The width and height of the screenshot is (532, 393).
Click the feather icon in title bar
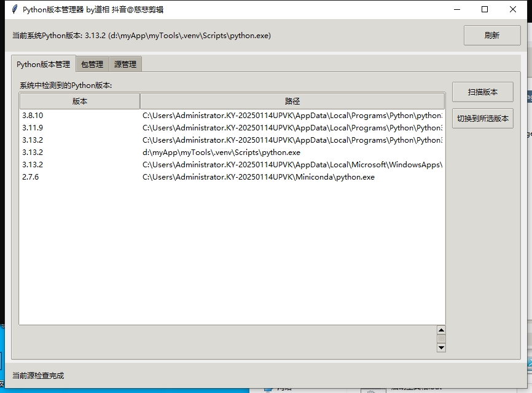coord(14,9)
